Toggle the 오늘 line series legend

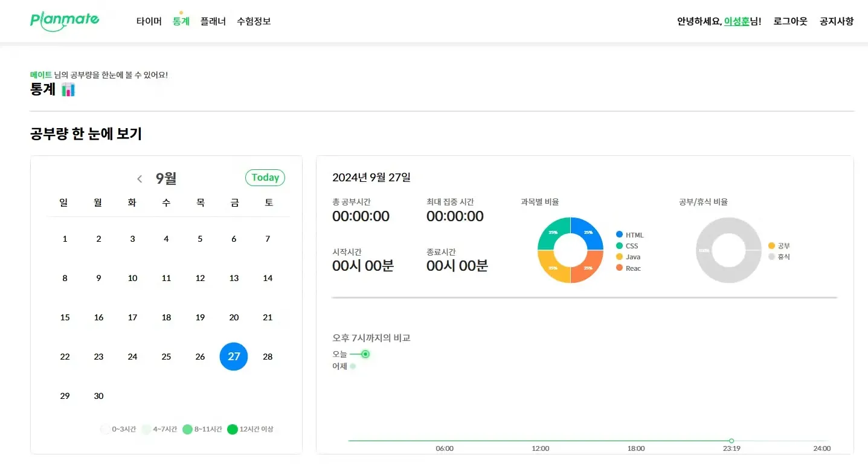tap(351, 354)
